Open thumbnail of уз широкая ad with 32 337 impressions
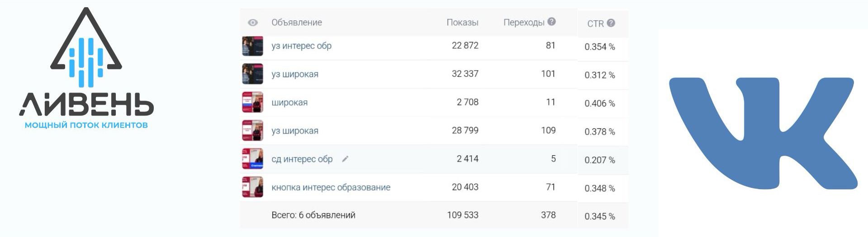This screenshot has width=868, height=237. [252, 74]
